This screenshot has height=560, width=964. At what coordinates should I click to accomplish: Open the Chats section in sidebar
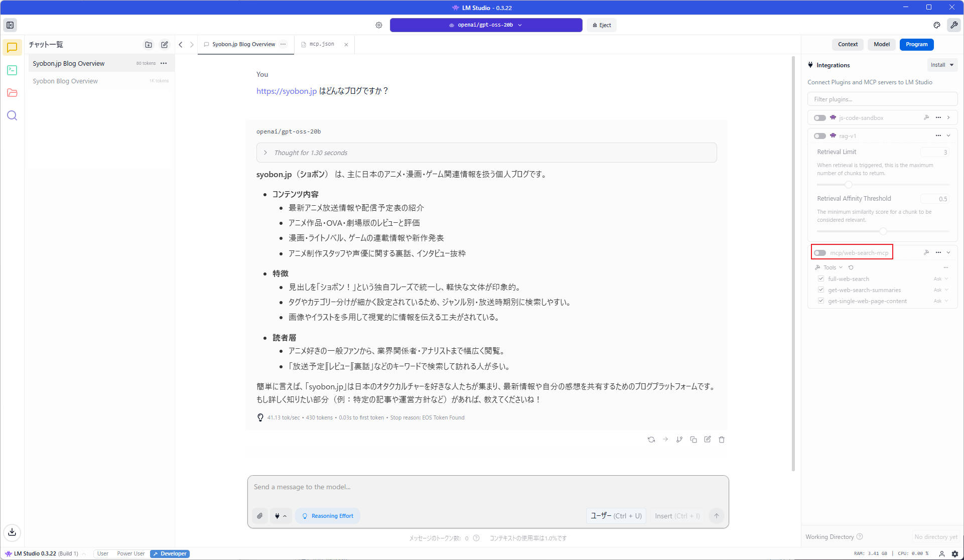pyautogui.click(x=12, y=48)
